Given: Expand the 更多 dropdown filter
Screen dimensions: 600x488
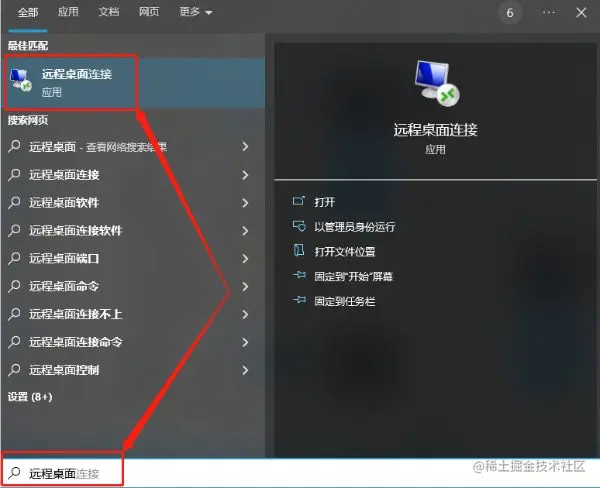Looking at the screenshot, I should pyautogui.click(x=196, y=12).
